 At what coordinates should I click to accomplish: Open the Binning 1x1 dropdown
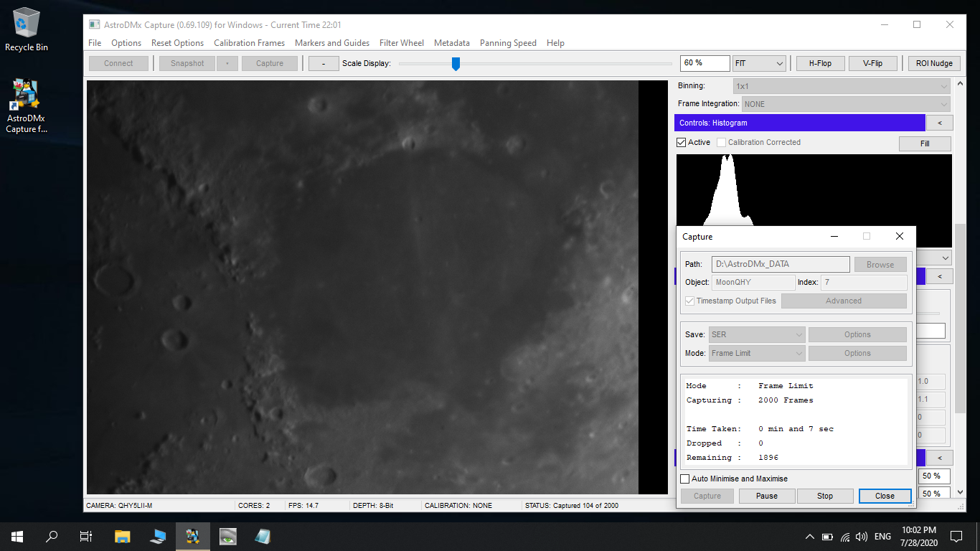[842, 86]
